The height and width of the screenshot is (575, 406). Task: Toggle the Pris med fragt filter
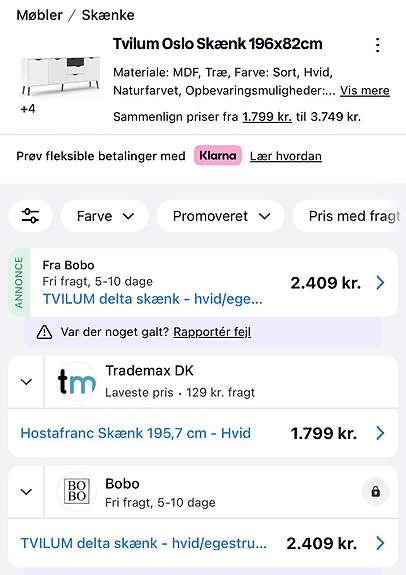tap(349, 216)
